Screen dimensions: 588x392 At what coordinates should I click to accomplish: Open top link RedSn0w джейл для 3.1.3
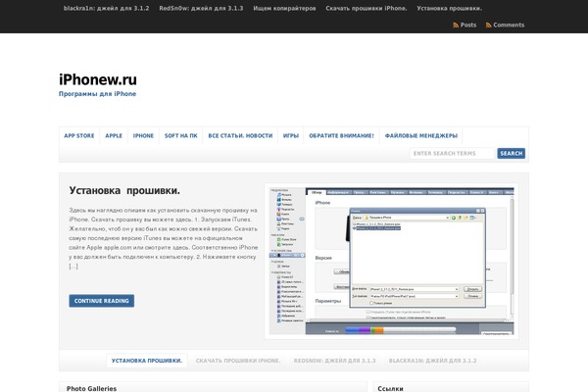click(201, 8)
